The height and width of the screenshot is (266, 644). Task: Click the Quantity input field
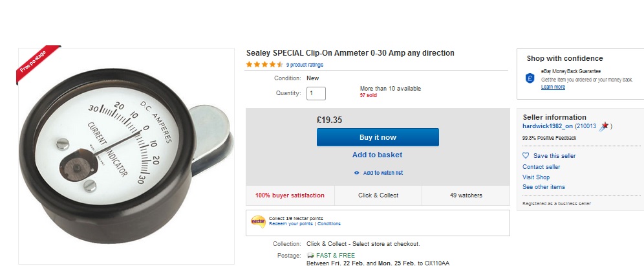point(316,93)
